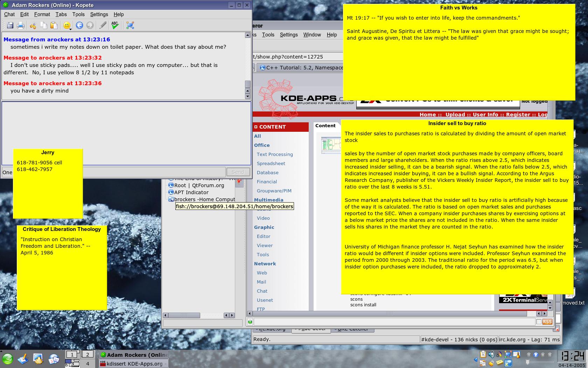Click the Konqueror URL address field
The width and height of the screenshot is (588, 368).
click(297, 56)
